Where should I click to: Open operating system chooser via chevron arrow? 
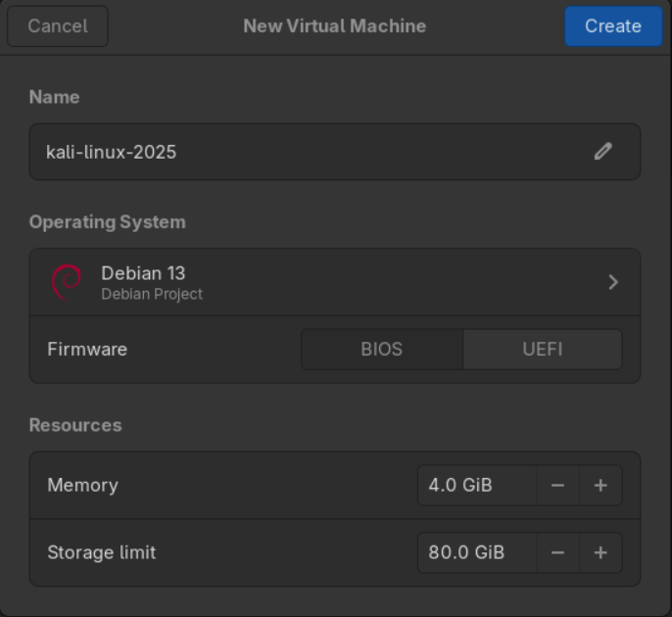pos(613,282)
